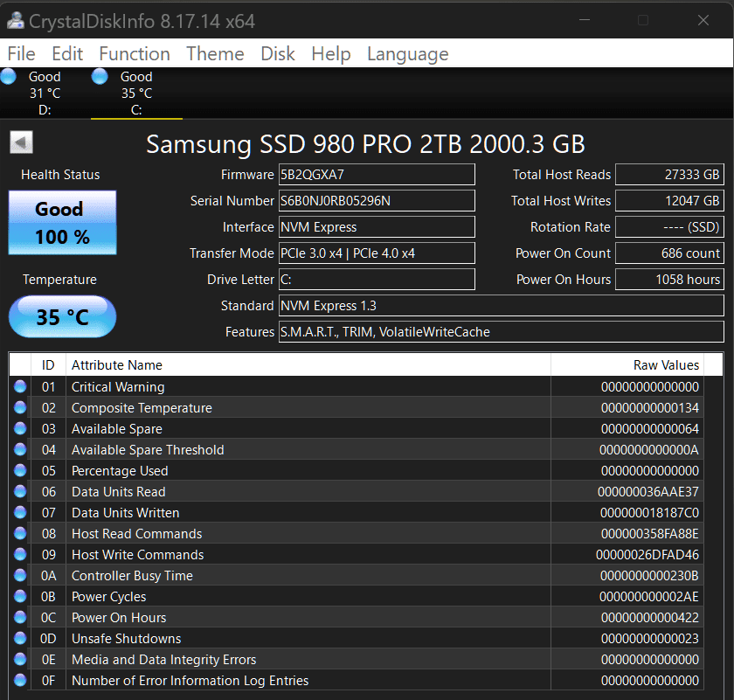Click raw value 000000000002AE
Image resolution: width=734 pixels, height=700 pixels.
649,597
